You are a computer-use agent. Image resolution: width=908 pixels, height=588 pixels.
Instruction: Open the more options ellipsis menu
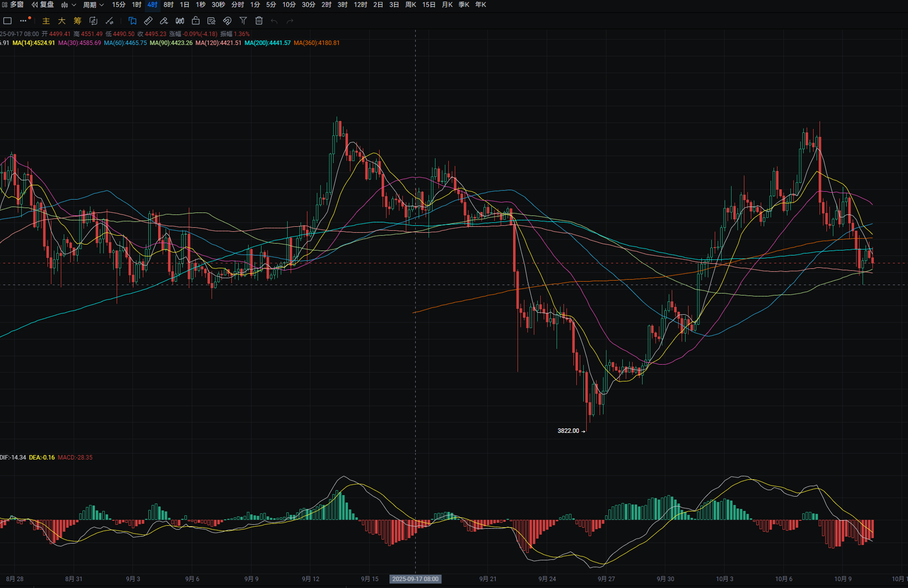23,21
